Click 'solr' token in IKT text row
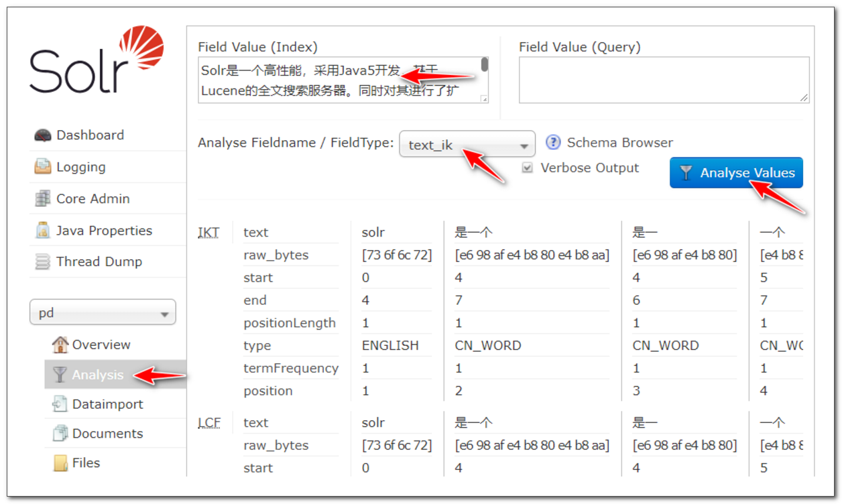The width and height of the screenshot is (842, 504). pyautogui.click(x=373, y=233)
